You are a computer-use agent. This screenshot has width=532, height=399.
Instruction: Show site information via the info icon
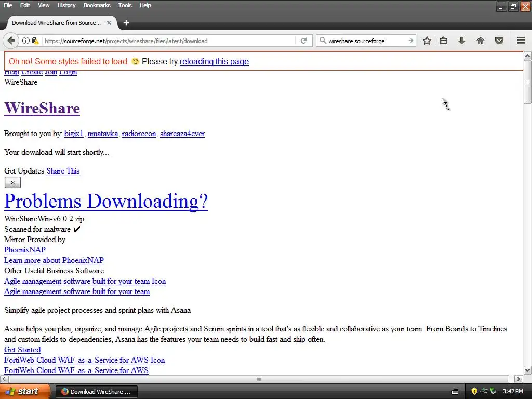click(26, 41)
